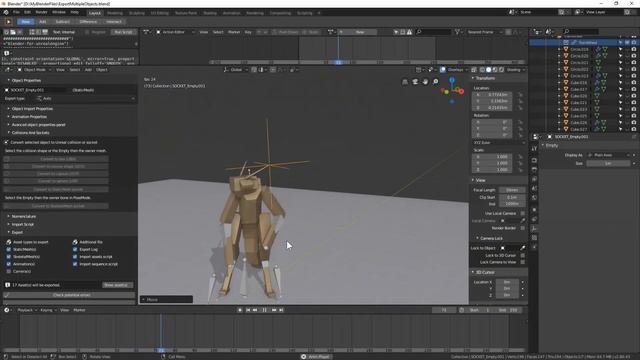Open the Export type Auto dropdown

click(x=85, y=98)
